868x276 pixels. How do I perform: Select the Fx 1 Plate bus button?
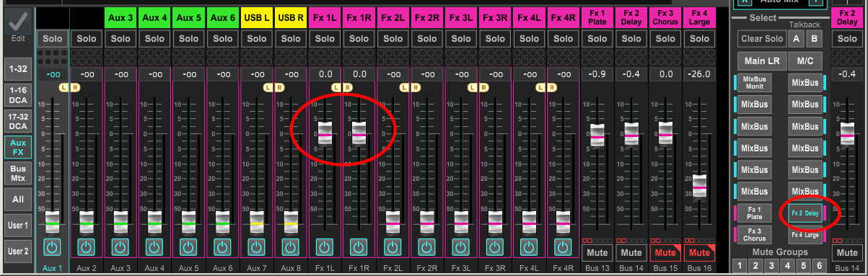click(x=755, y=213)
